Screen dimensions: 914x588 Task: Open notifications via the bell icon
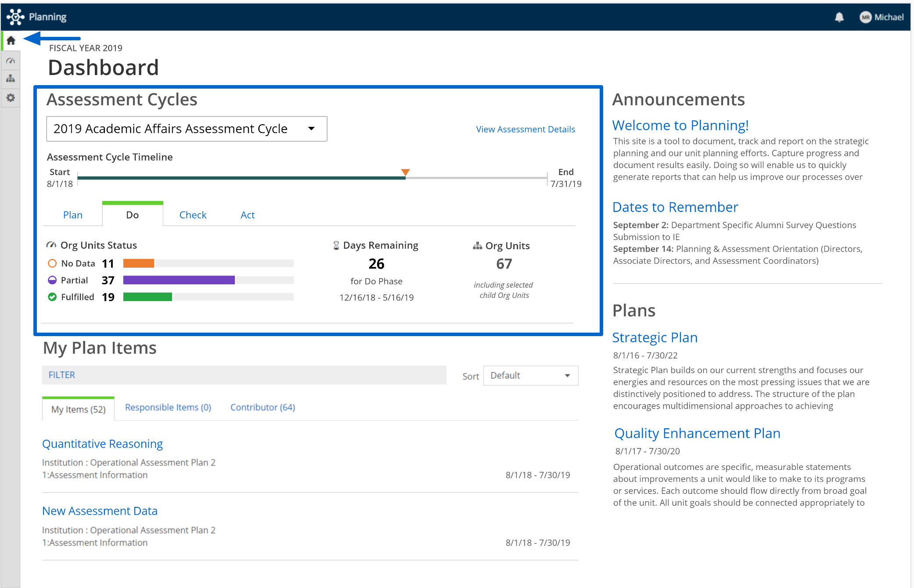[839, 17]
